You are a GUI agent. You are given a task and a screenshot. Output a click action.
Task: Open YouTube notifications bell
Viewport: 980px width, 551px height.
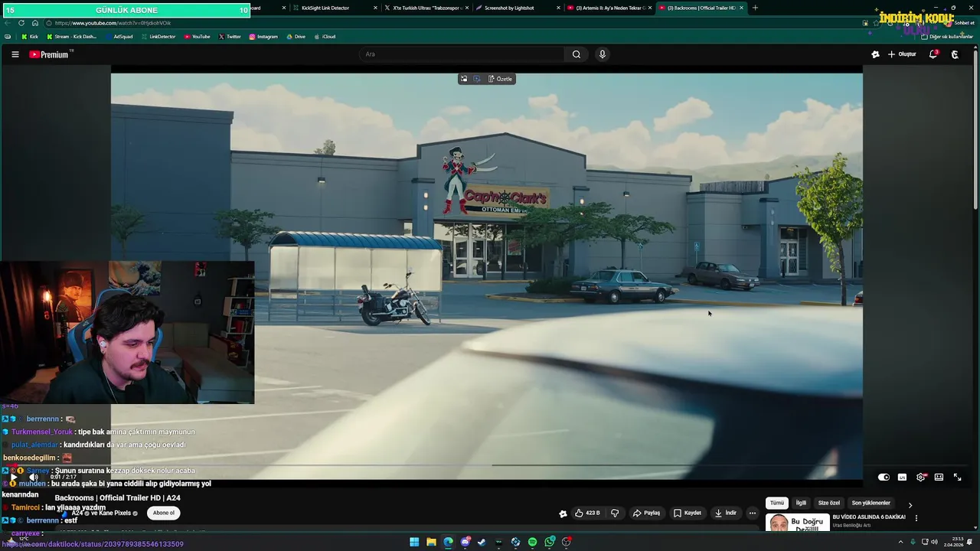point(933,54)
